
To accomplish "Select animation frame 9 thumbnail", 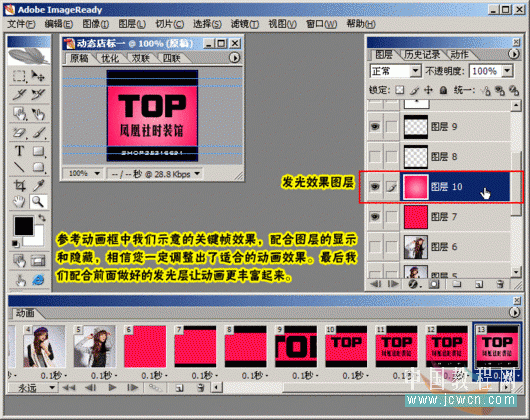I will [x=296, y=346].
